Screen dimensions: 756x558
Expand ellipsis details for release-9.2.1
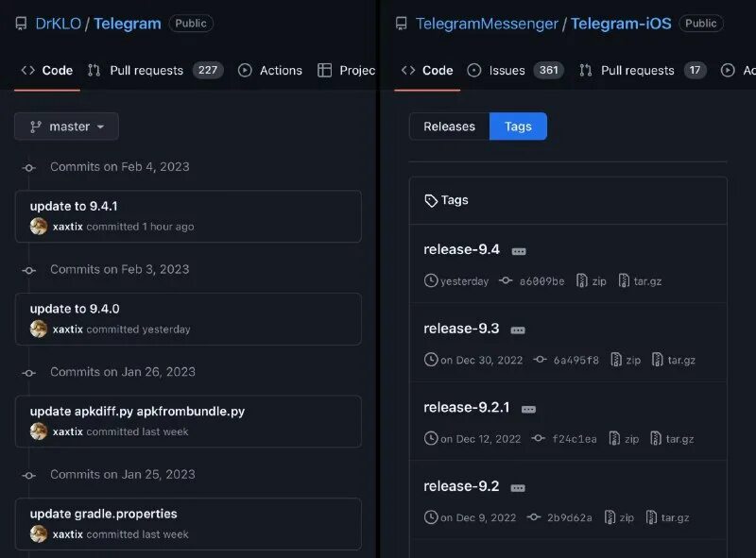528,410
